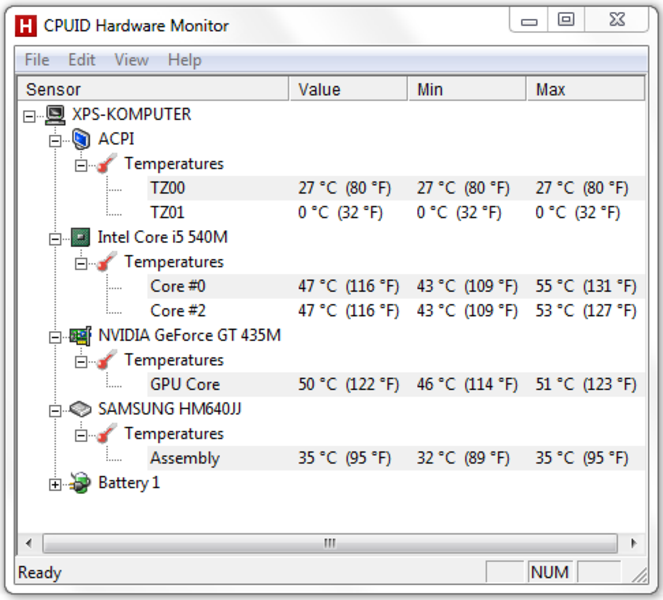This screenshot has width=663, height=600.
Task: Select the TZ01 sensor row
Action: click(x=396, y=212)
